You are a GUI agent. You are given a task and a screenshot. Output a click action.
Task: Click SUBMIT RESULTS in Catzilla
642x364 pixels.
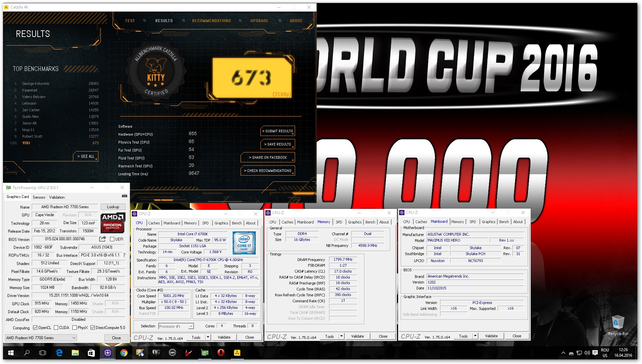(278, 131)
